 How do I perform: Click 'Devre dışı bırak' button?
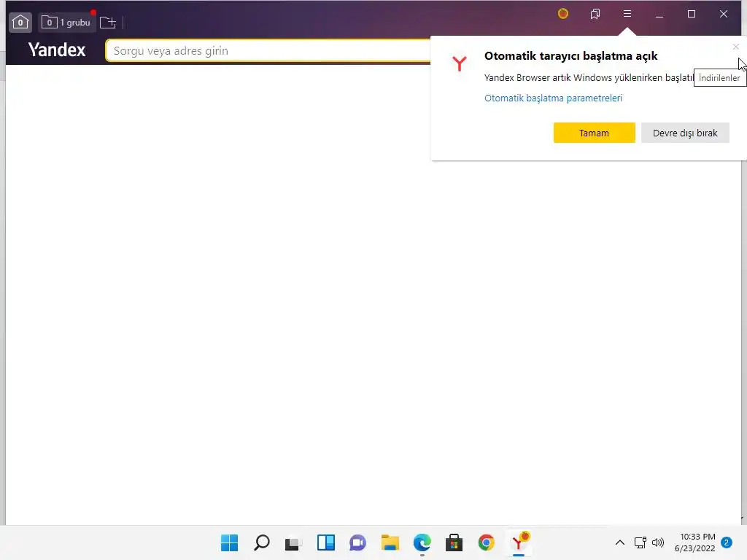[x=685, y=133]
